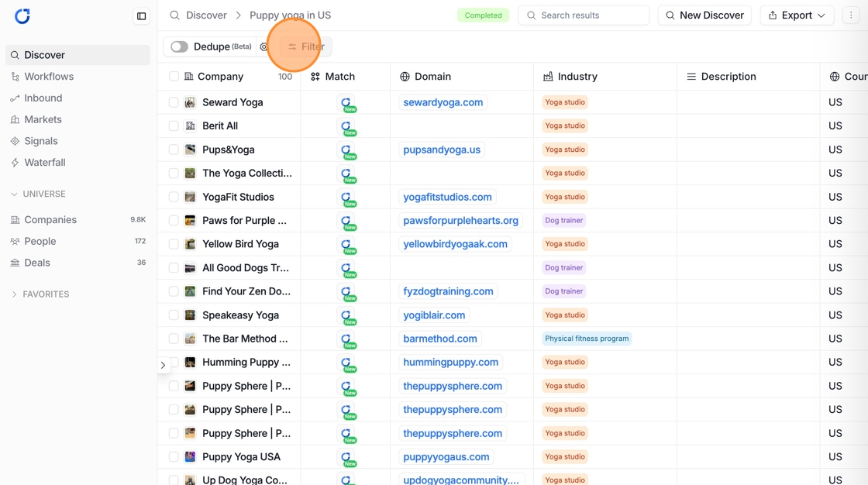
Task: Click Discover breadcrumb link
Action: point(206,15)
